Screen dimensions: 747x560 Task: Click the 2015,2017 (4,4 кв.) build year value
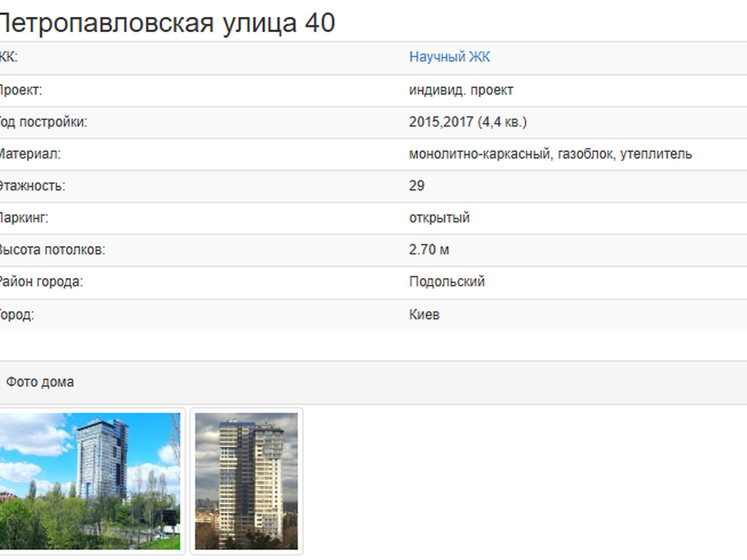467,122
